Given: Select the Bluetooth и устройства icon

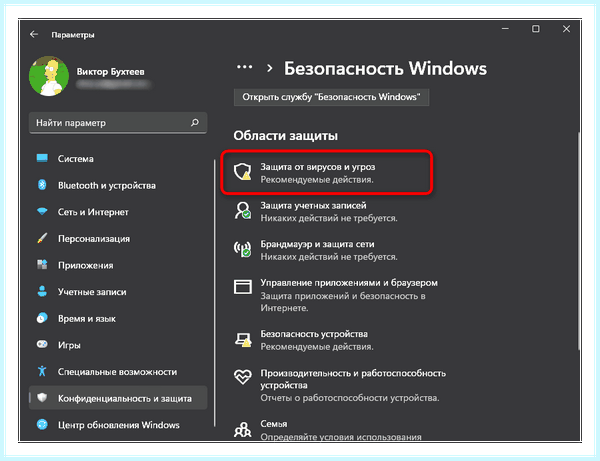Looking at the screenshot, I should (x=42, y=185).
